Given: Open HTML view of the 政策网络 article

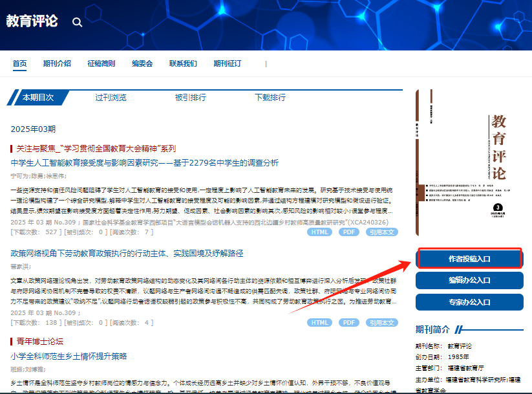Looking at the screenshot, I should click(319, 322).
